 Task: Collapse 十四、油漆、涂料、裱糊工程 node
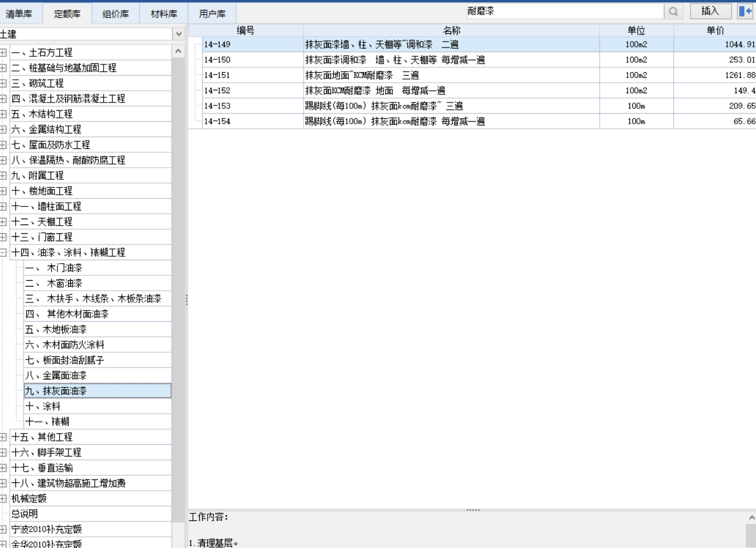4,253
